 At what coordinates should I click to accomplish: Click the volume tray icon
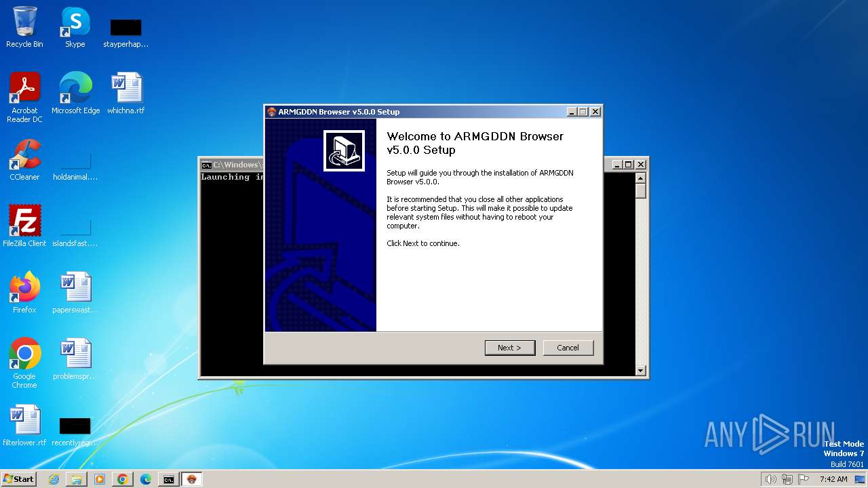point(770,479)
